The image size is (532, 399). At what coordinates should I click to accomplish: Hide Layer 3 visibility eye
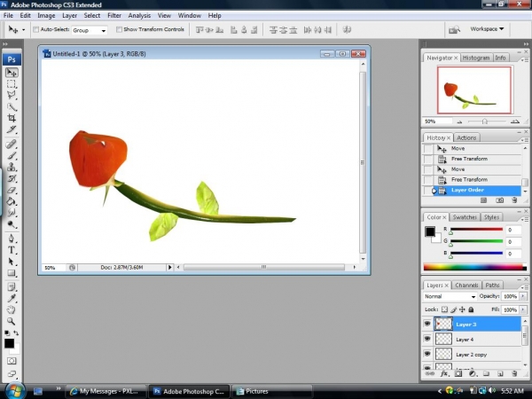click(427, 324)
